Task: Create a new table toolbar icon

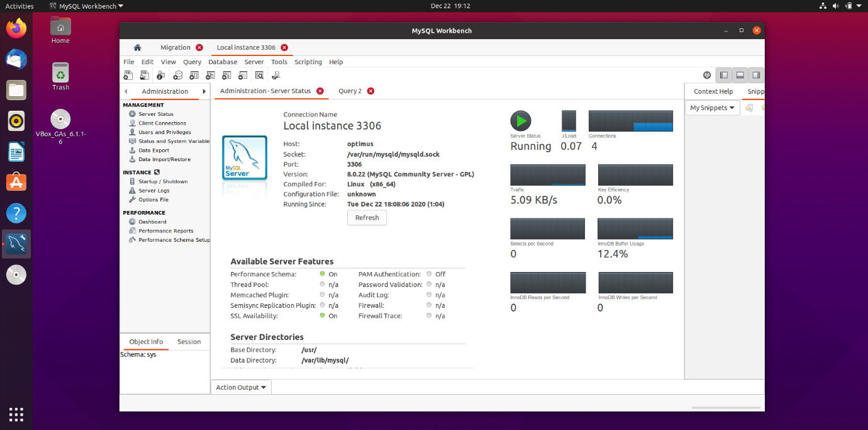Action: (194, 76)
